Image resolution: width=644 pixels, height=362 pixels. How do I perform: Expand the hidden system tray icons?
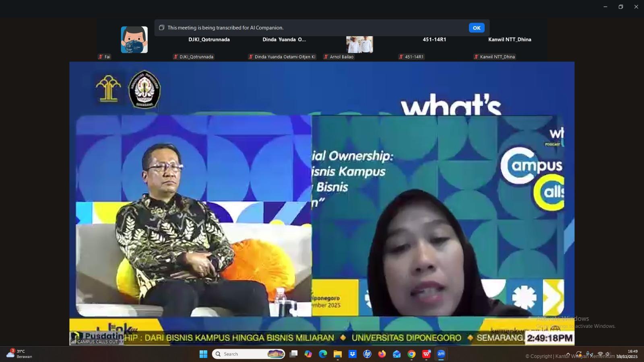click(568, 354)
